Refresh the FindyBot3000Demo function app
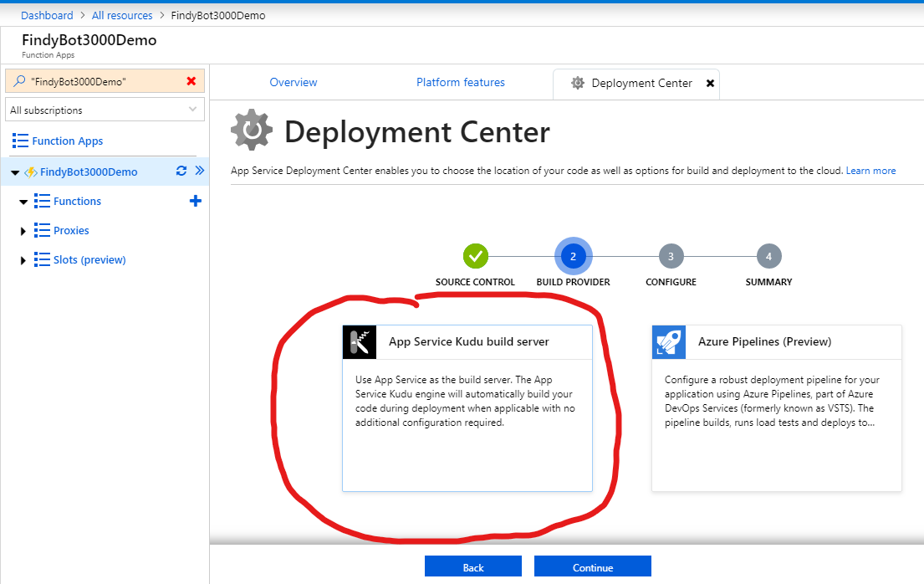Screen dimensions: 924x584 181,171
